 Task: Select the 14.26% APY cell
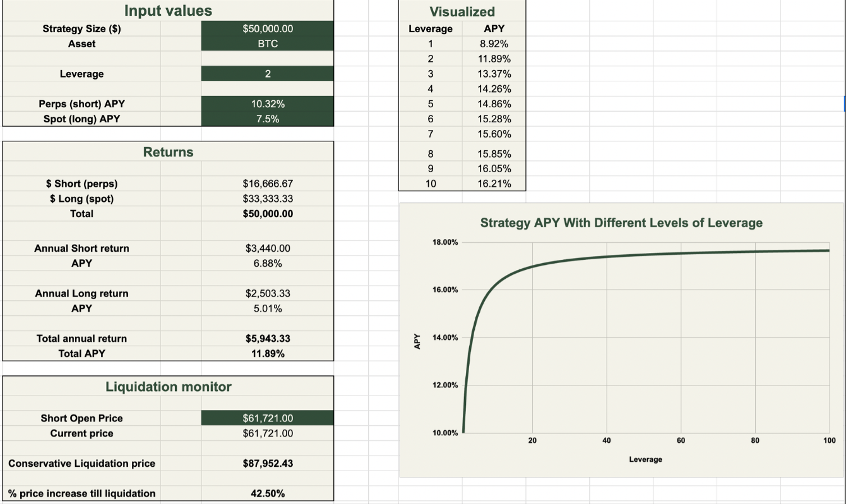pos(494,89)
